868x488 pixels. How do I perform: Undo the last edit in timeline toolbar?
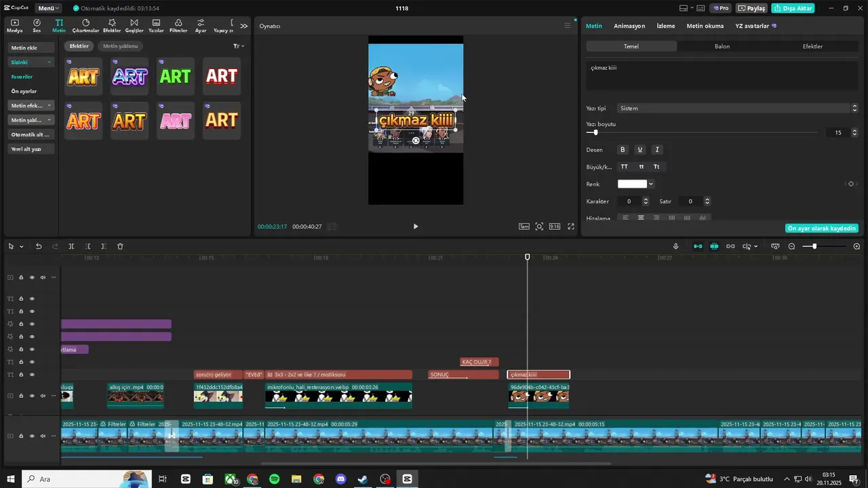pyautogui.click(x=39, y=246)
